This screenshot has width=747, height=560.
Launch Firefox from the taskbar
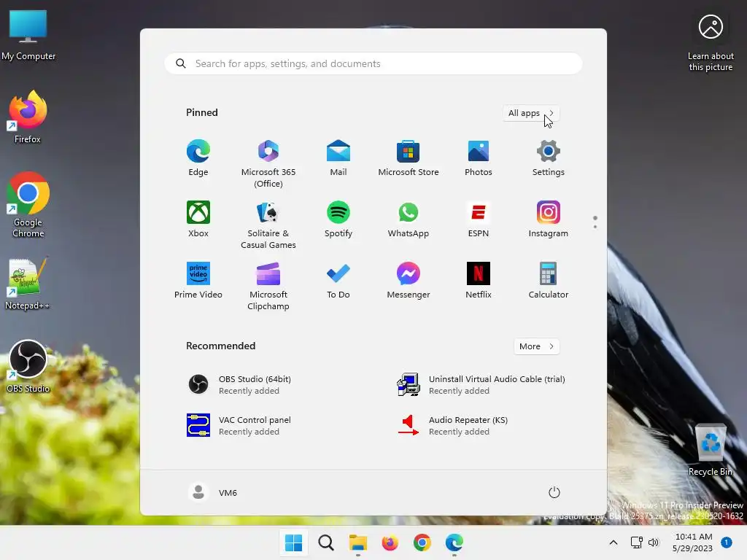point(390,542)
